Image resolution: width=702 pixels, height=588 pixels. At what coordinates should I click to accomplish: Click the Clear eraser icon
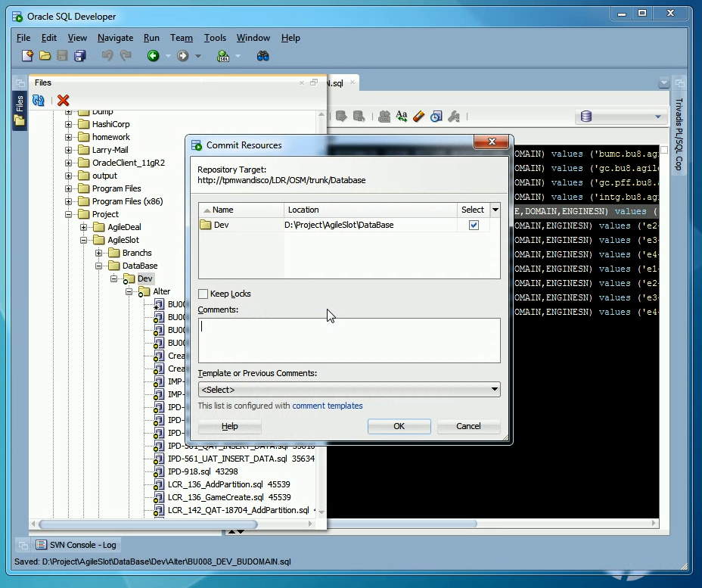pyautogui.click(x=418, y=117)
